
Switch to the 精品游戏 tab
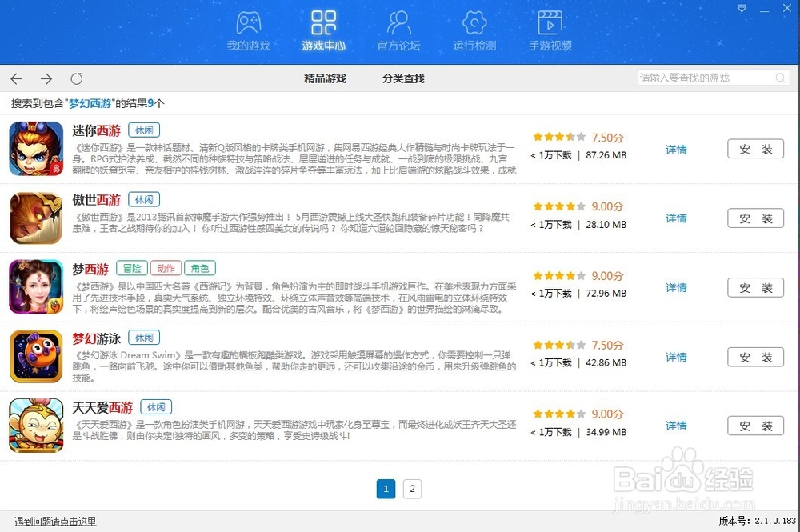tap(324, 79)
